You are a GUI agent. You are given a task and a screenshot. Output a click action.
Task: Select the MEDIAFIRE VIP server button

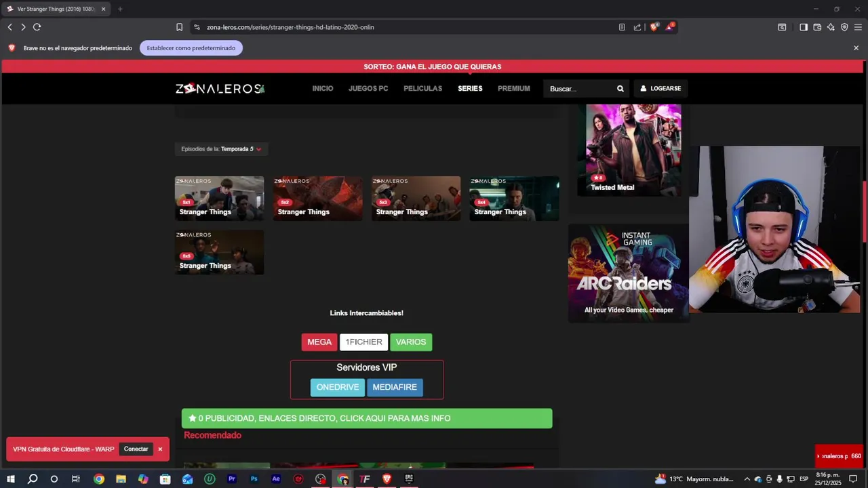(x=395, y=388)
